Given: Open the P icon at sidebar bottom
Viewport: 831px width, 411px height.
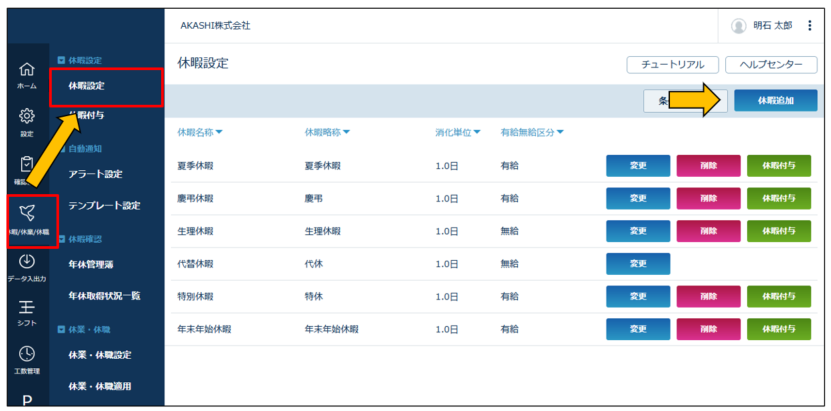Looking at the screenshot, I should tap(28, 400).
